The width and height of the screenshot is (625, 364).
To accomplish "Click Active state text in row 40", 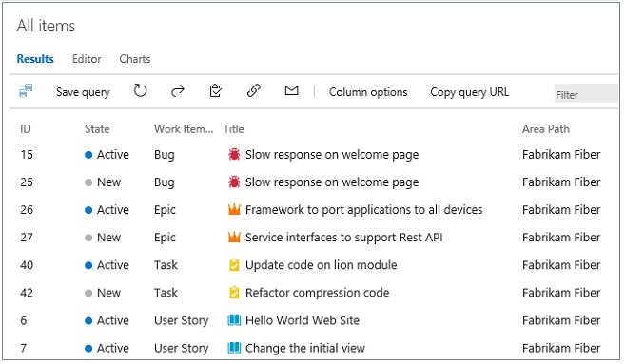I will click(113, 265).
